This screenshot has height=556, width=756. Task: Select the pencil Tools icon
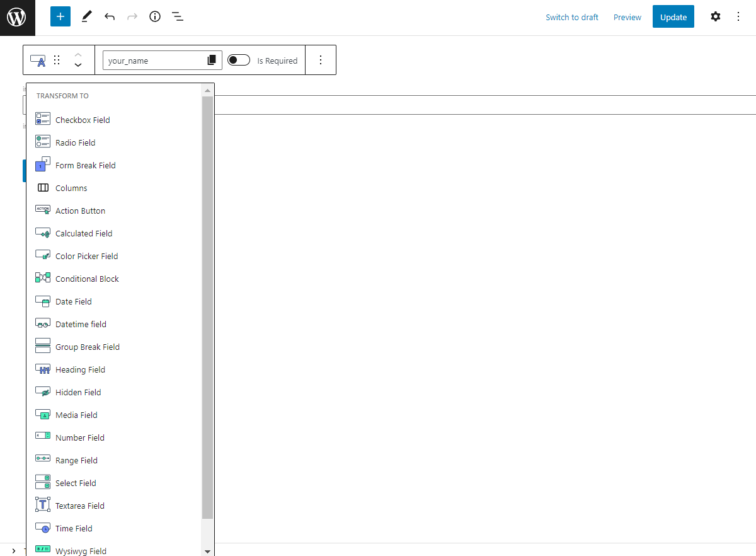pos(86,16)
